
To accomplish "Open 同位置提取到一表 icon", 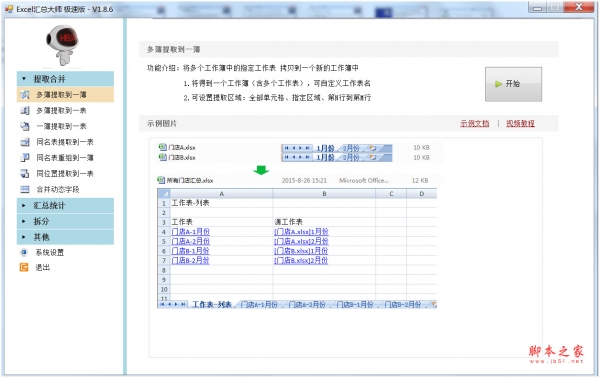I will coord(25,173).
